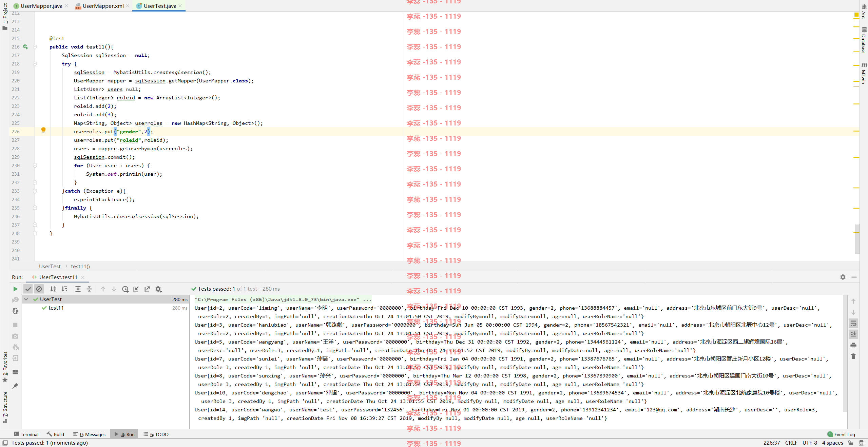Collapse finally block fold marker at line 235
868x447 pixels.
point(35,208)
